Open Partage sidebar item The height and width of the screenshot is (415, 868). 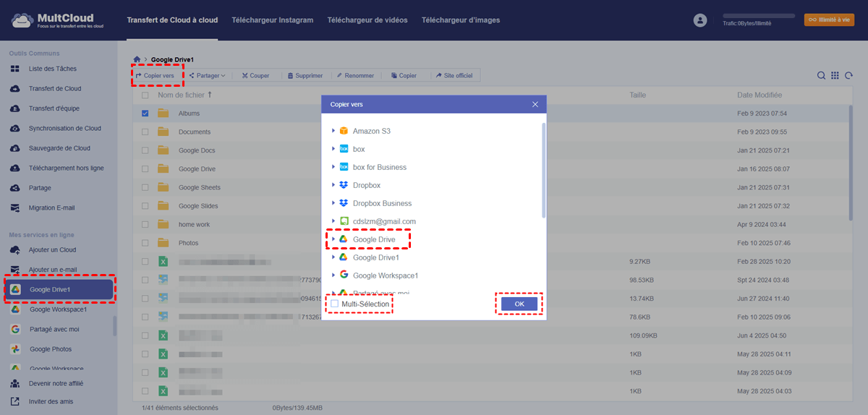coord(40,187)
